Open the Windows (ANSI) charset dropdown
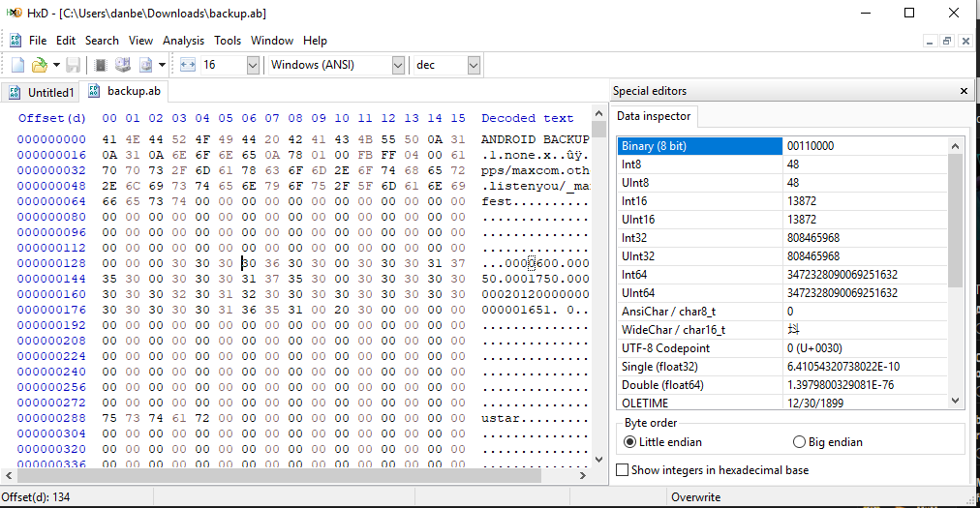The width and height of the screenshot is (980, 508). coord(397,65)
